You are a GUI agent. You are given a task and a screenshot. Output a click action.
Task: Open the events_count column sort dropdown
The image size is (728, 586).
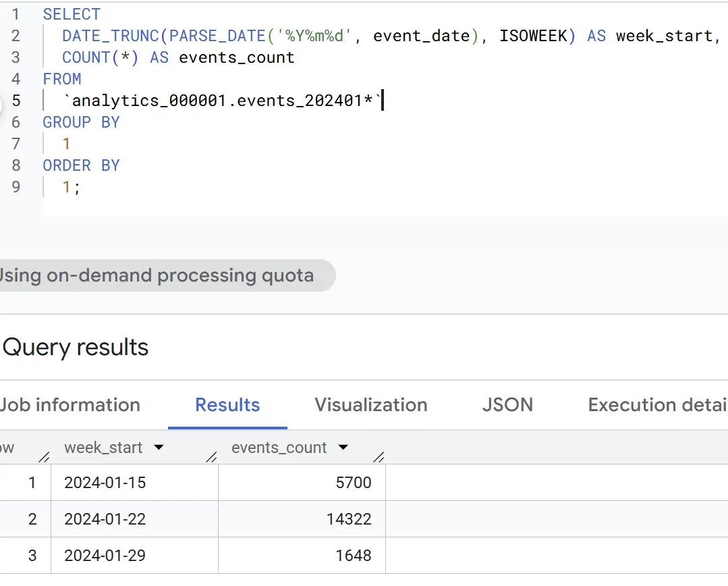pyautogui.click(x=343, y=448)
